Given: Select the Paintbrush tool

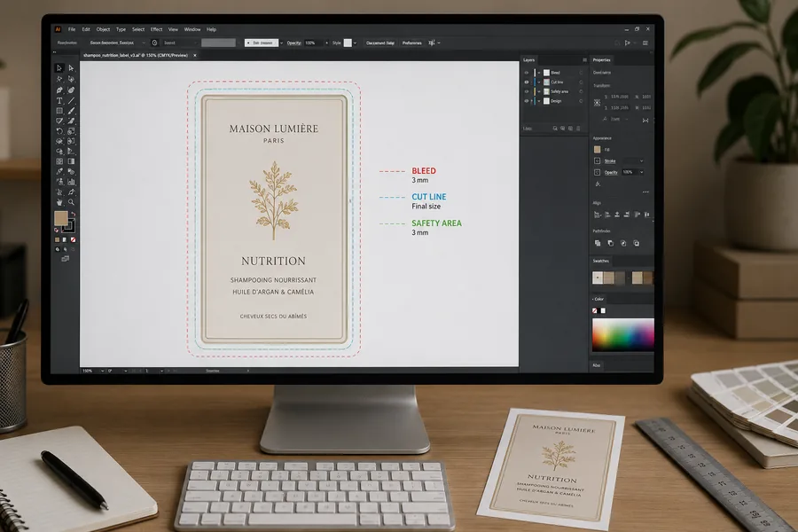Looking at the screenshot, I should [71, 111].
